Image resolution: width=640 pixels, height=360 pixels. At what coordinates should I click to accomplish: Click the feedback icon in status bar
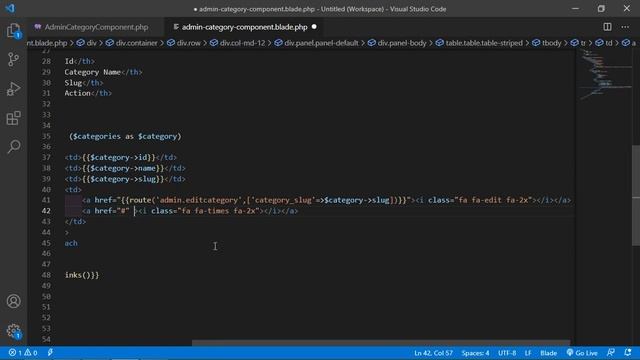coord(611,353)
